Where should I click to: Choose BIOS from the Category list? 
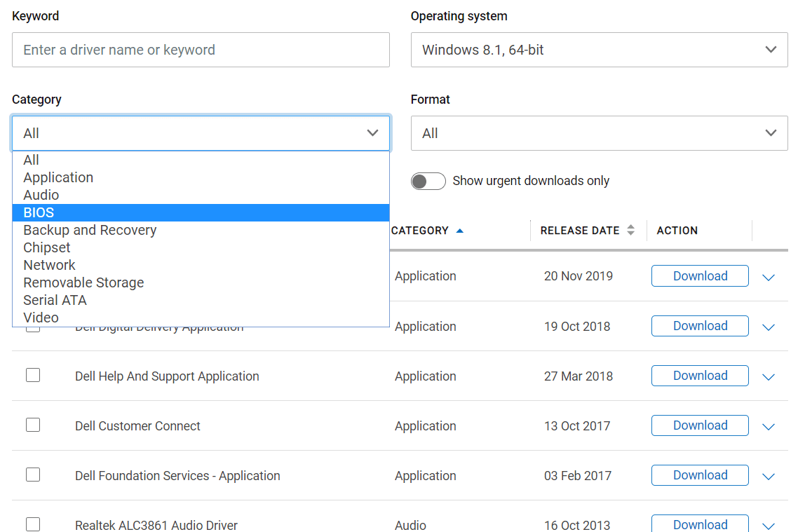[x=201, y=212]
